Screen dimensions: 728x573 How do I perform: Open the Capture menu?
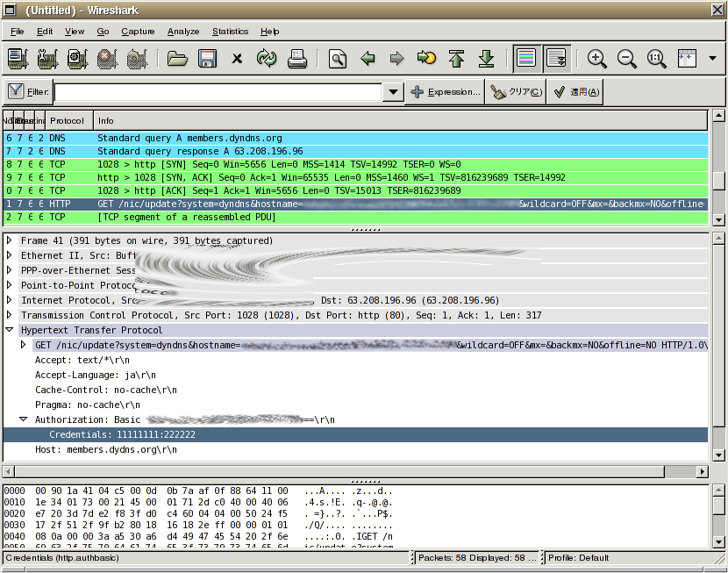coord(138,31)
